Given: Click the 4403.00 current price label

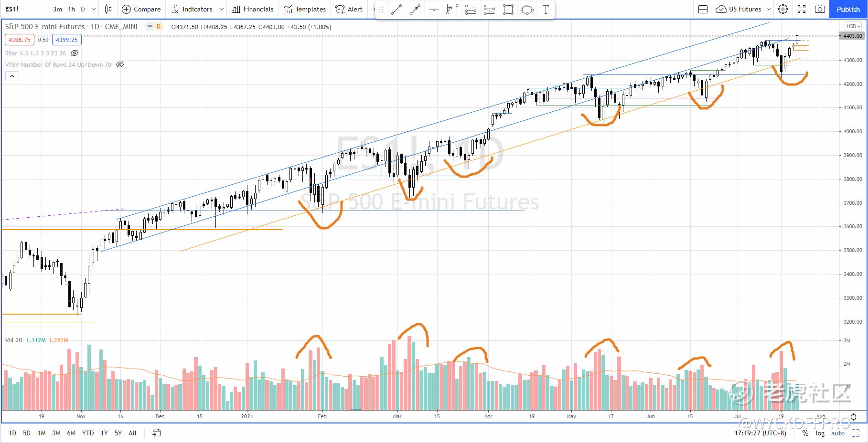Looking at the screenshot, I should coord(853,36).
